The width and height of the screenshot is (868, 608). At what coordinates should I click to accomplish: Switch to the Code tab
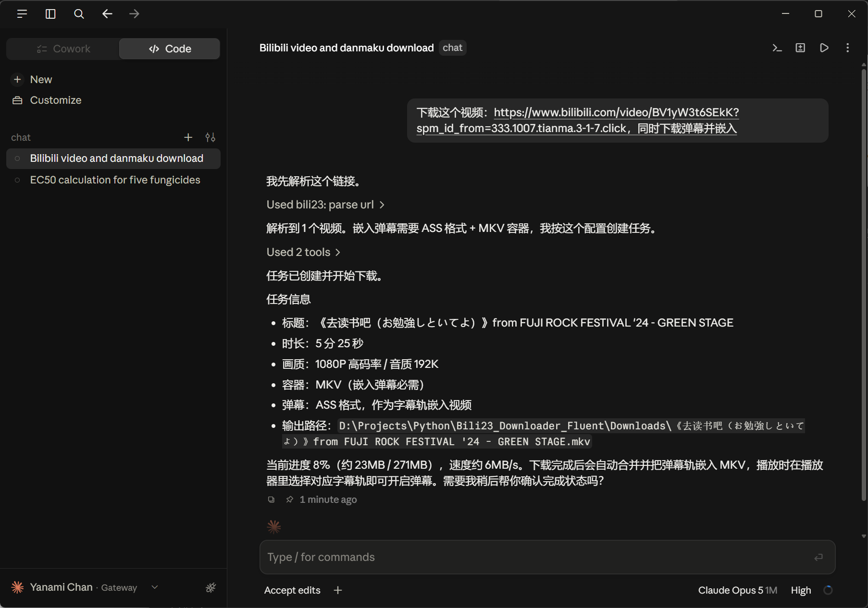[170, 49]
